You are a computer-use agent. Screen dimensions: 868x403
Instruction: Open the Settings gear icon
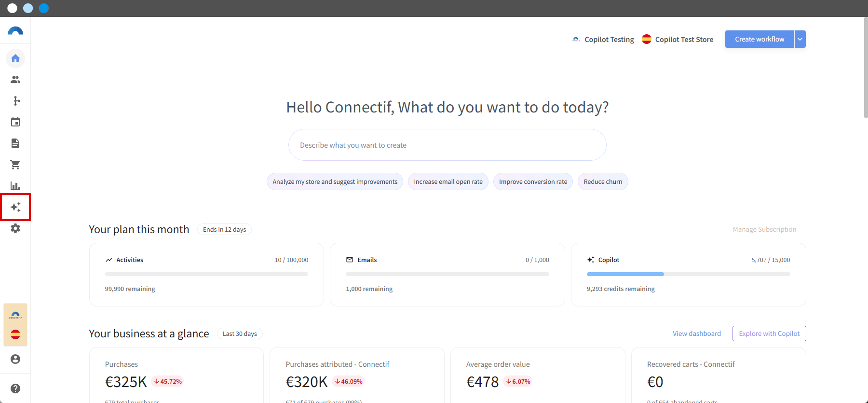(x=15, y=228)
